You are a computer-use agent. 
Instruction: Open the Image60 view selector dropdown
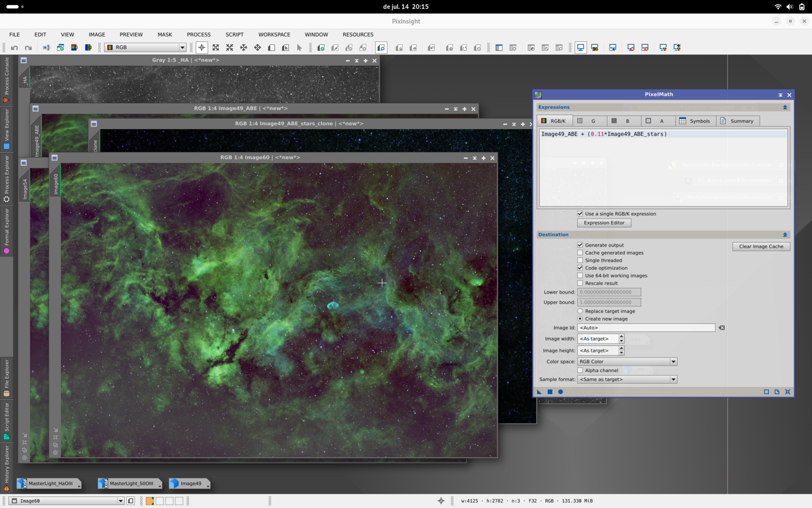tap(67, 501)
